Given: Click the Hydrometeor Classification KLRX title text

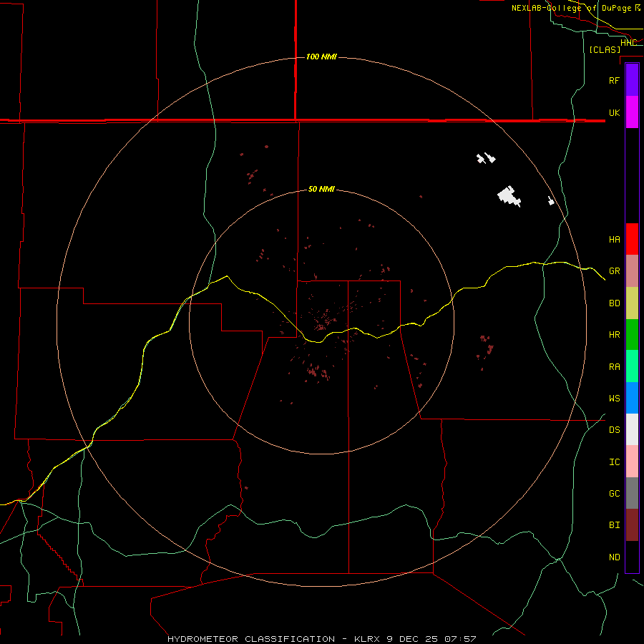Looking at the screenshot, I should click(321, 639).
